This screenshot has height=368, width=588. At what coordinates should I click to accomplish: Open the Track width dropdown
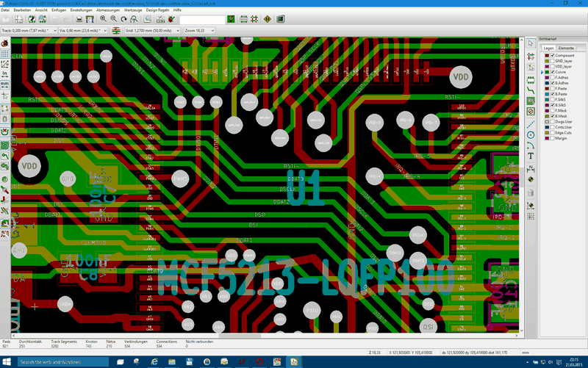pyautogui.click(x=29, y=30)
